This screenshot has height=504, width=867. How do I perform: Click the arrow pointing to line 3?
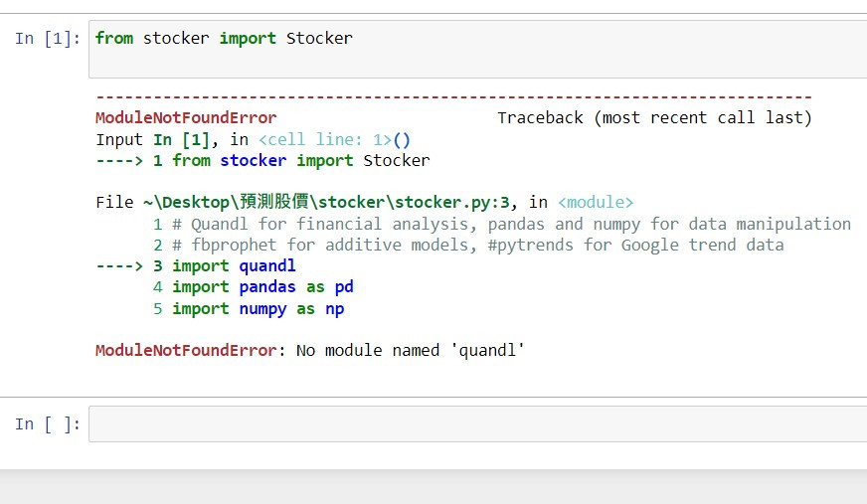tap(119, 266)
